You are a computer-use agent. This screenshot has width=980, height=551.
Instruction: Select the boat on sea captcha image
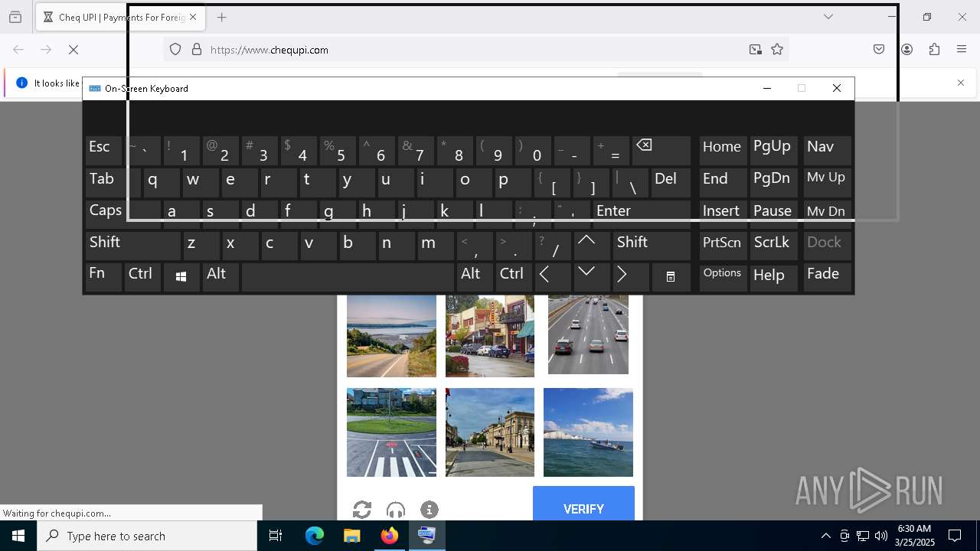(588, 432)
